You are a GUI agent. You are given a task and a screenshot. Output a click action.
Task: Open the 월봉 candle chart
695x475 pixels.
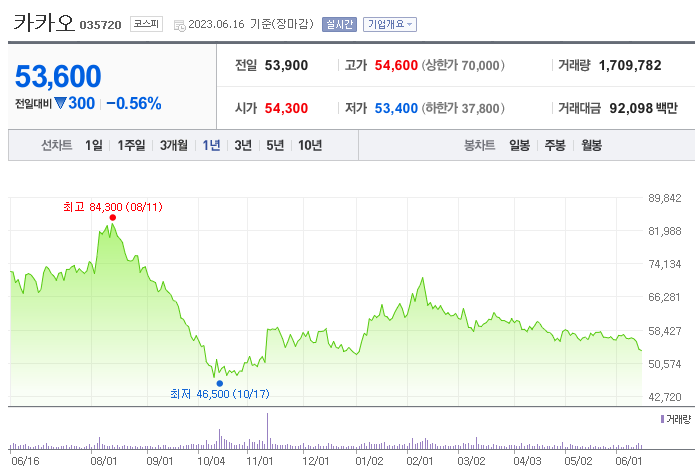[x=591, y=145]
